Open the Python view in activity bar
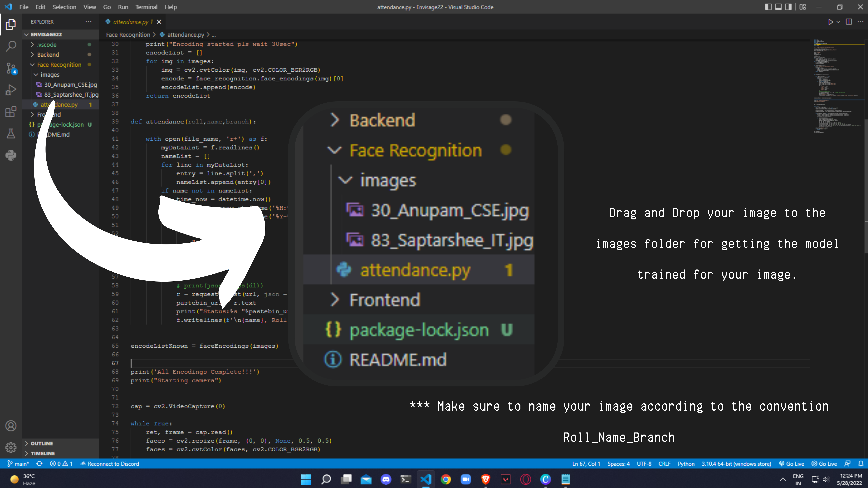The width and height of the screenshot is (868, 488). pos(11,155)
